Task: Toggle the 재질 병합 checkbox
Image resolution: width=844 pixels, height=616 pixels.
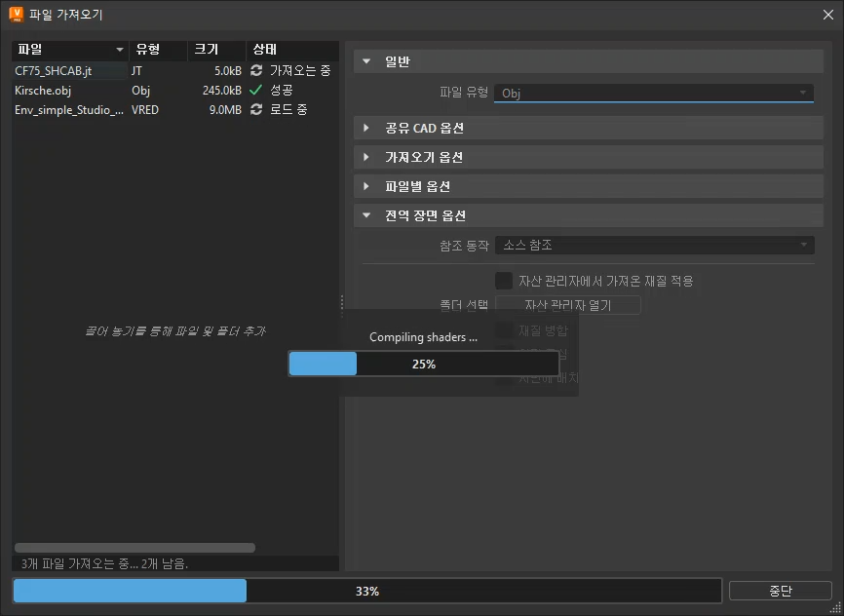Action: 503,329
